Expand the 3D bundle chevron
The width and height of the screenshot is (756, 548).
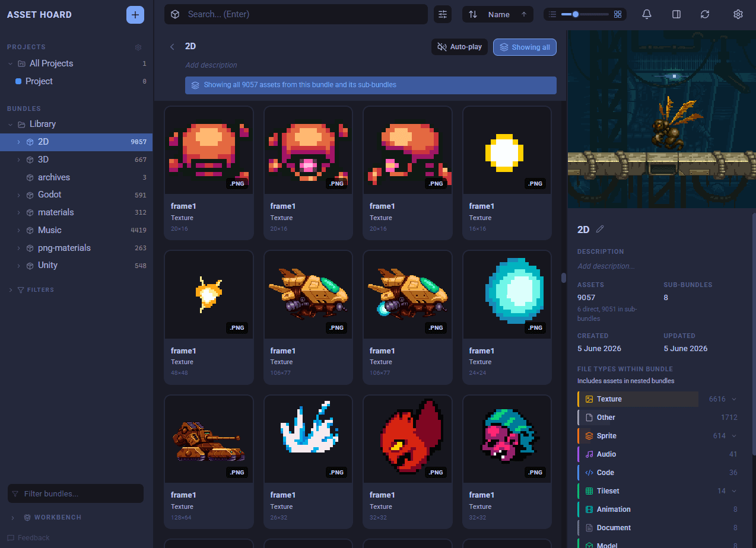pyautogui.click(x=18, y=160)
